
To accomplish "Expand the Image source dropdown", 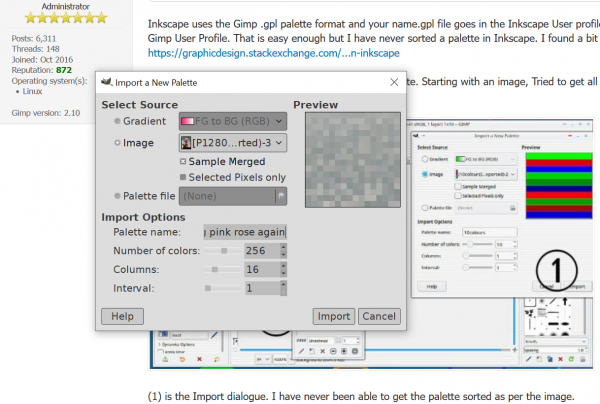I will pyautogui.click(x=233, y=143).
